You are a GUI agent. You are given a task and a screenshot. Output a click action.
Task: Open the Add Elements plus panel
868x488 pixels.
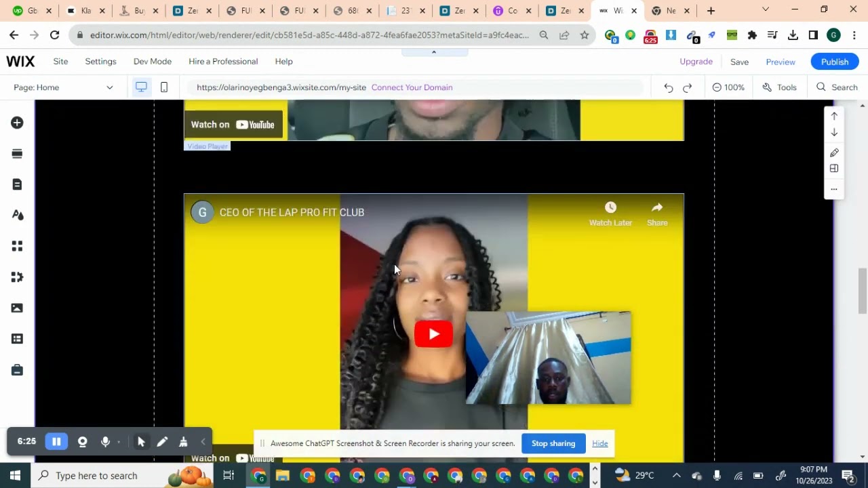coord(17,123)
